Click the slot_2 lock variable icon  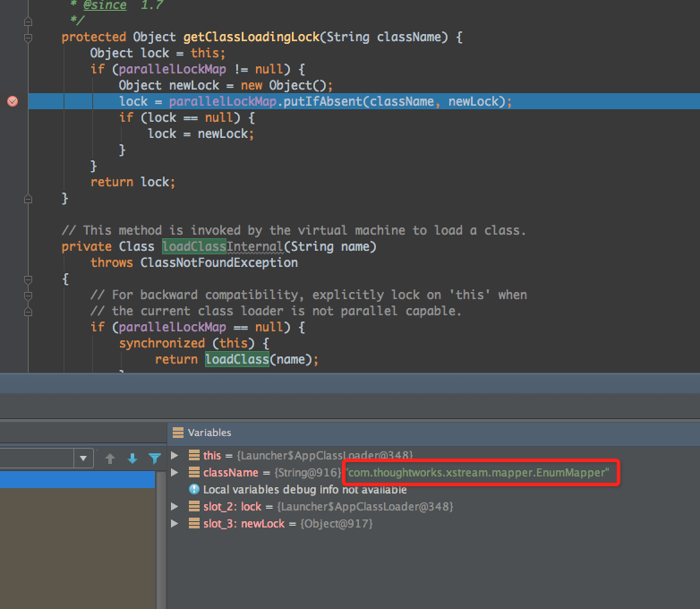pyautogui.click(x=194, y=507)
